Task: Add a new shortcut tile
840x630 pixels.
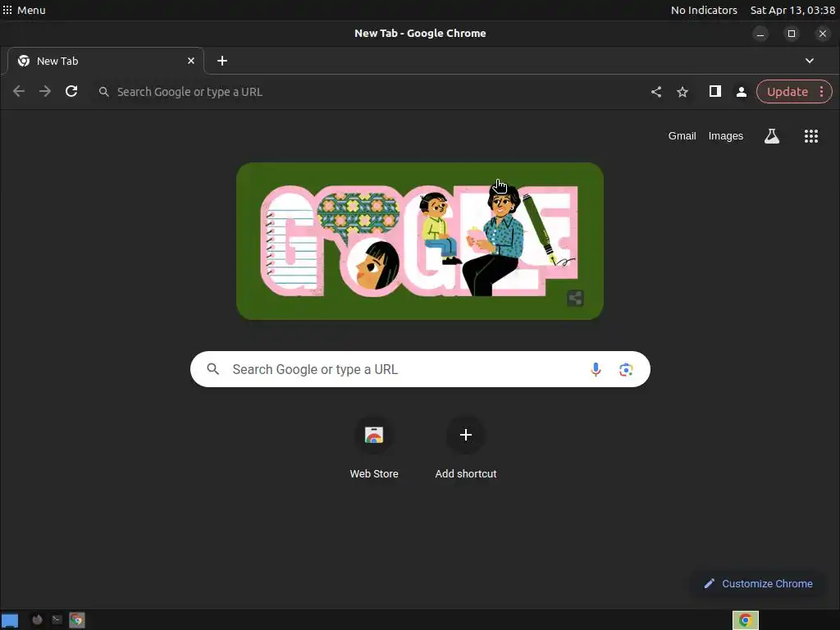Action: click(466, 449)
